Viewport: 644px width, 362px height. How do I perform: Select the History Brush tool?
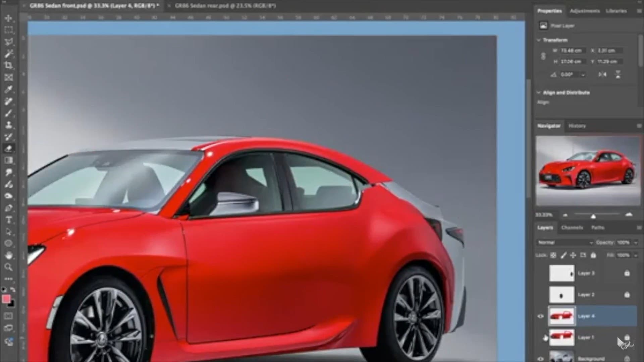[x=9, y=137]
